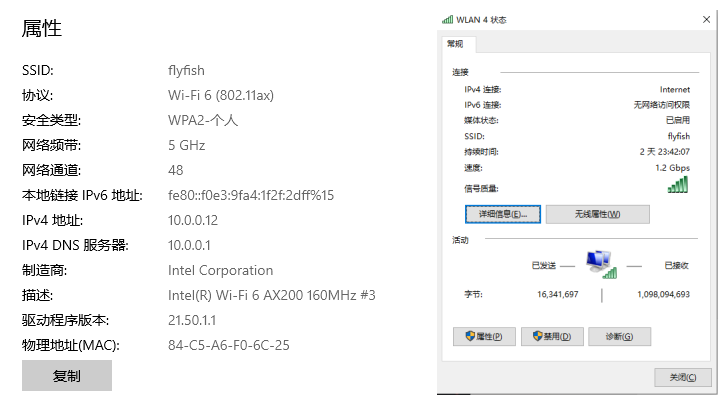Click the 属性 heading text
The width and height of the screenshot is (728, 405).
pos(42,29)
